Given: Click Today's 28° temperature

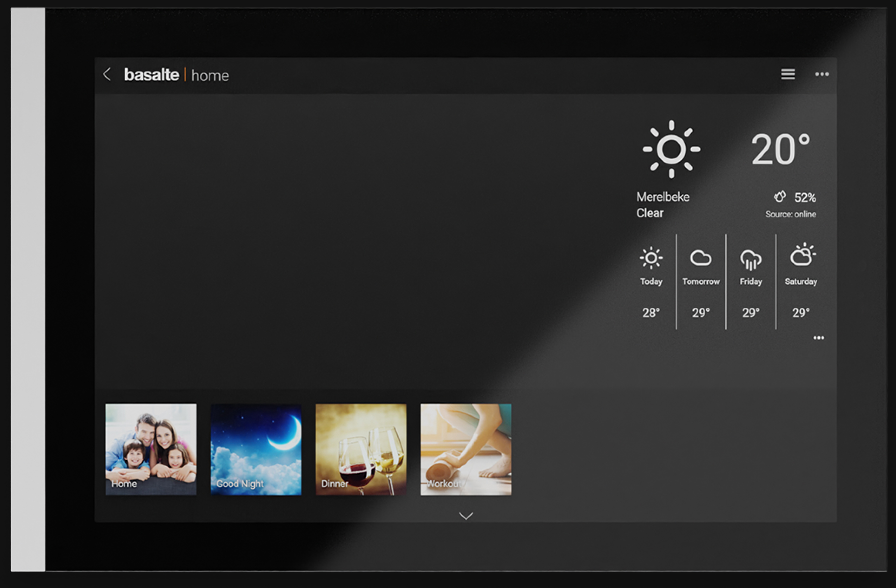Looking at the screenshot, I should pyautogui.click(x=651, y=313).
